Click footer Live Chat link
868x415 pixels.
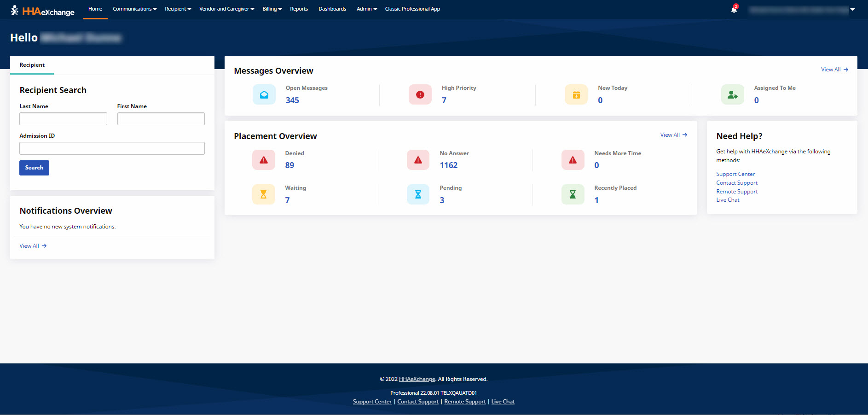coord(503,402)
